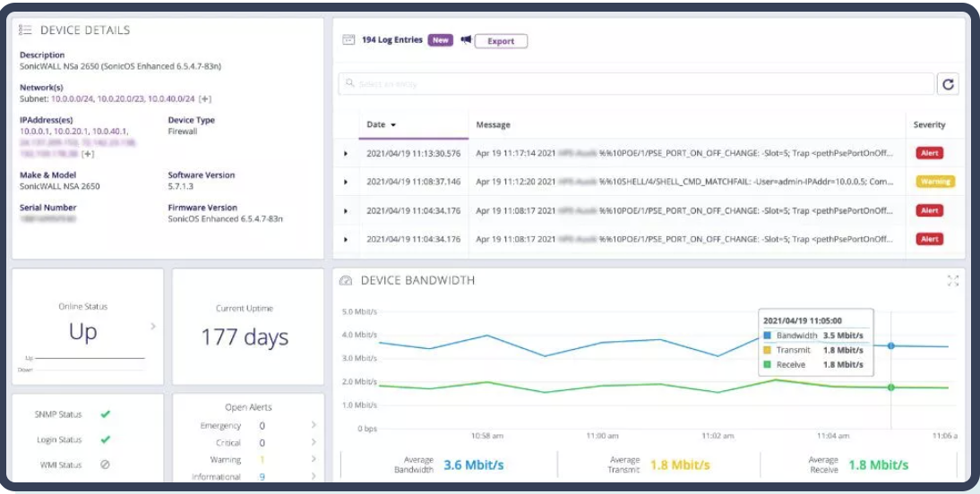Click the search magnifier icon in log filter
This screenshot has height=494, width=980.
(x=350, y=82)
